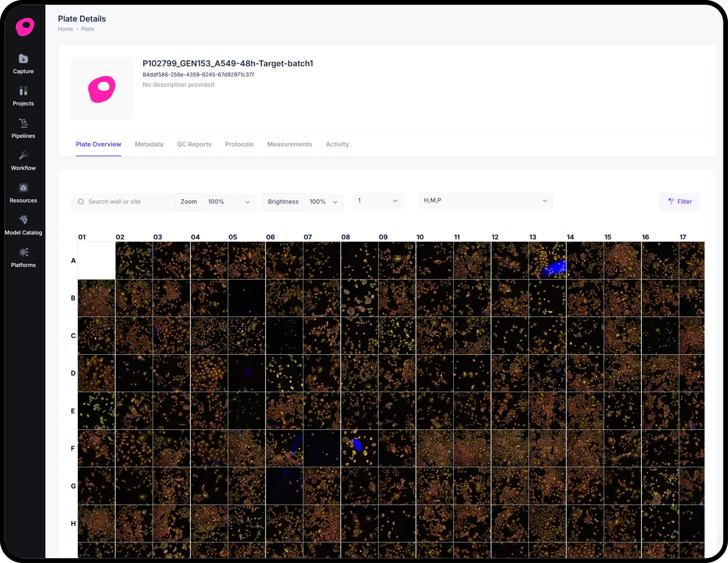Viewport: 728px width, 563px height.
Task: Click the pink logo at top of sidebar
Action: tap(25, 27)
